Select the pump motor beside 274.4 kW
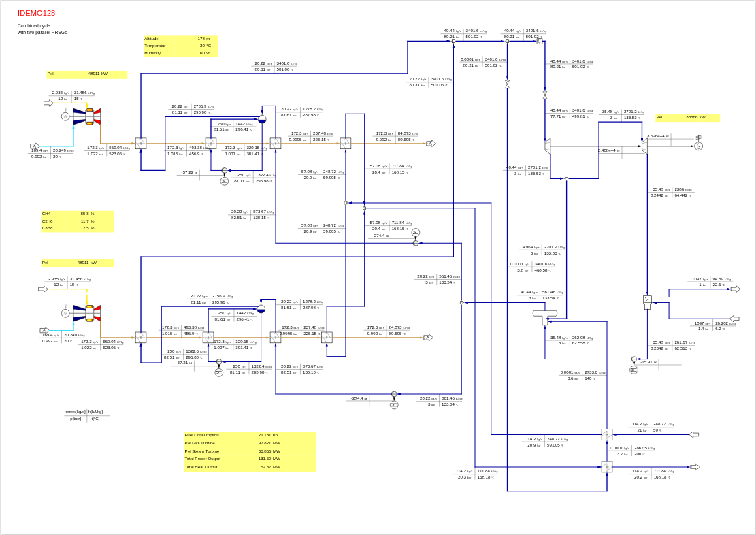Viewport: 756px width, 535px height. 416,232
